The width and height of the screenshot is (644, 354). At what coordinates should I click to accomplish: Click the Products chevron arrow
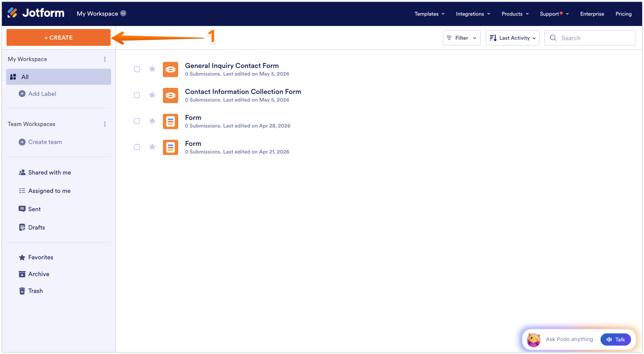(527, 14)
